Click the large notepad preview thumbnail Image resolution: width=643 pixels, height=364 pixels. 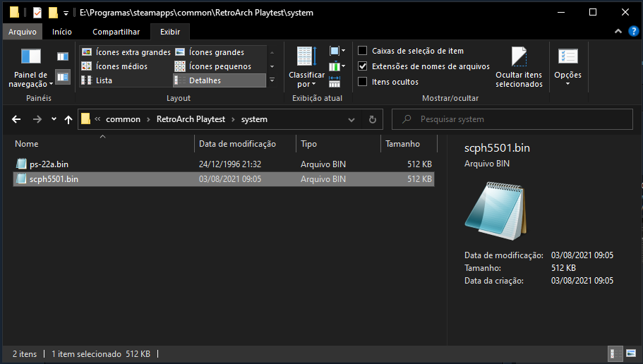tap(495, 211)
